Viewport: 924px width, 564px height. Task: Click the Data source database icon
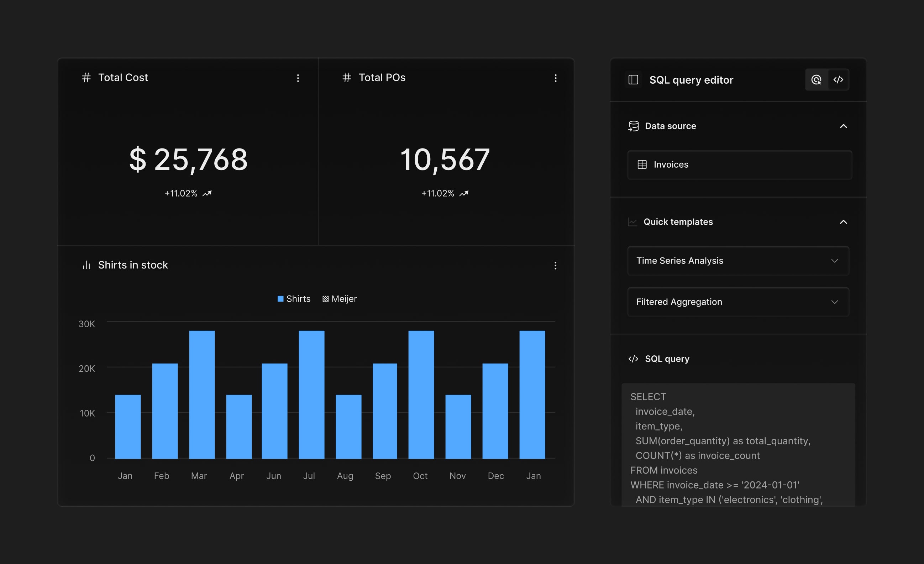(633, 126)
